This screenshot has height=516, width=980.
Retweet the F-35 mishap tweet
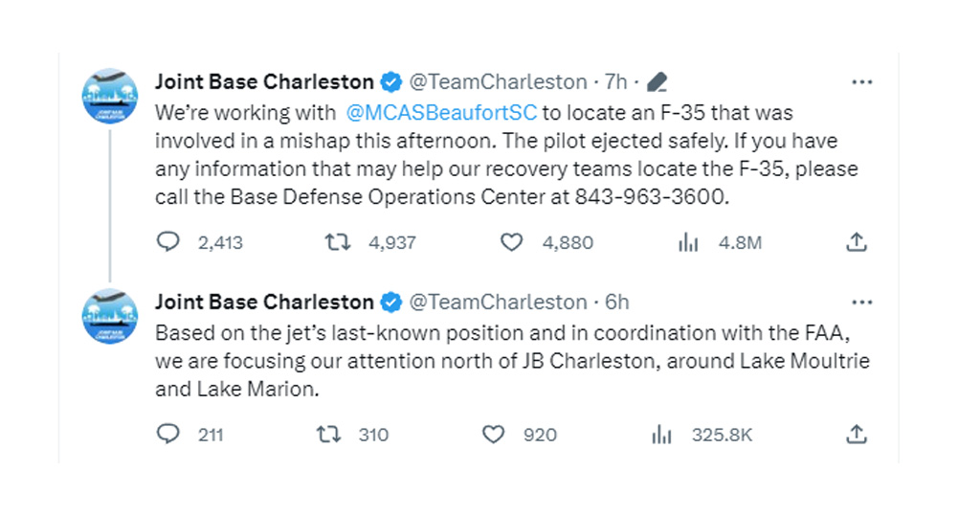click(339, 242)
